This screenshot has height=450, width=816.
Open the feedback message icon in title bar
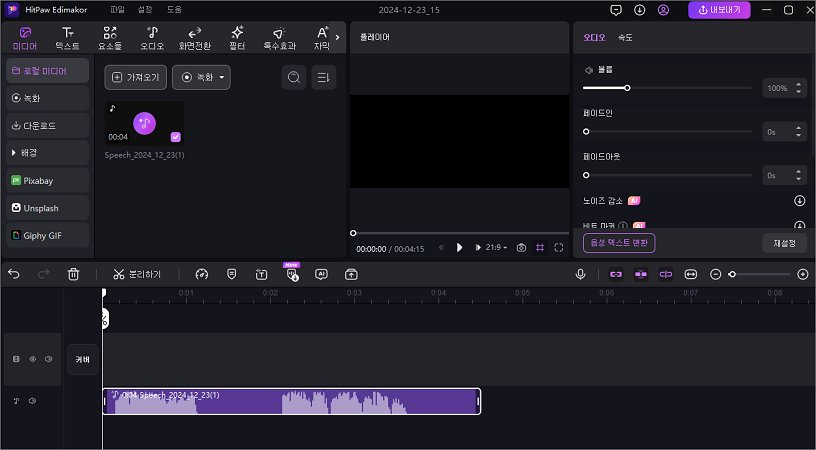(x=616, y=10)
